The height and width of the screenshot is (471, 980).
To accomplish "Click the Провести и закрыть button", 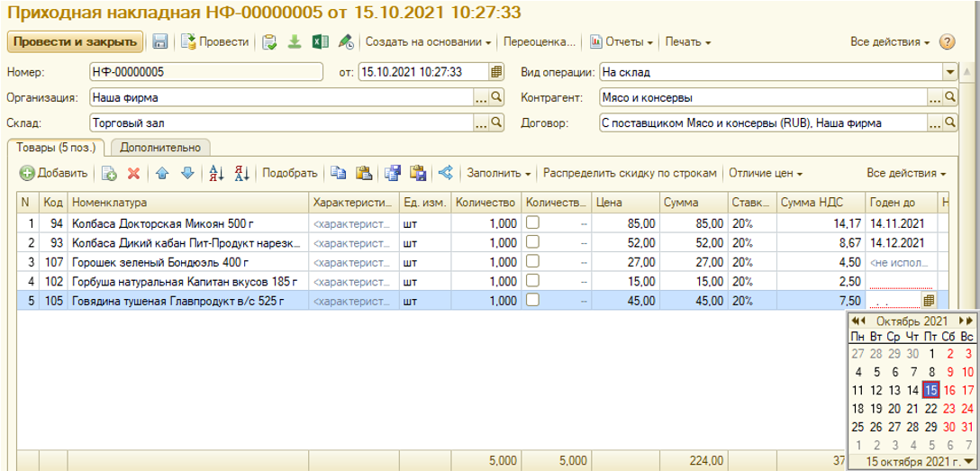I will (76, 42).
